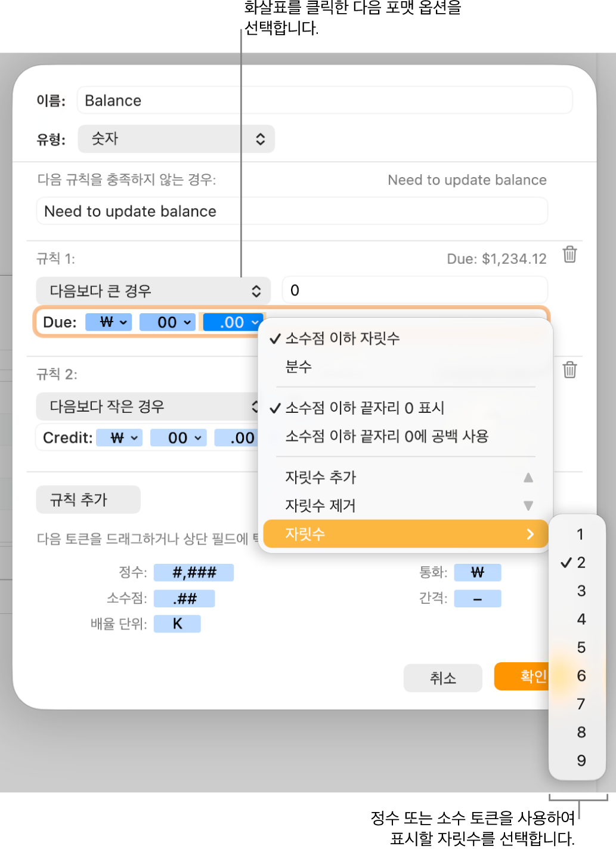The height and width of the screenshot is (849, 616).
Task: Open the 자릿수 submenu
Action: [x=405, y=534]
